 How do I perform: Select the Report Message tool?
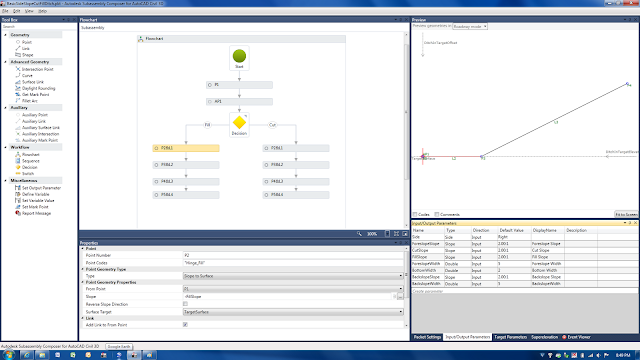pos(36,213)
